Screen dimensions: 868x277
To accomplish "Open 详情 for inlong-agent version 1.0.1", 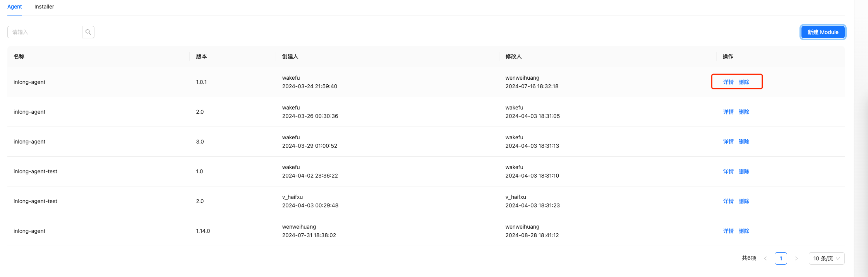I will tap(728, 82).
